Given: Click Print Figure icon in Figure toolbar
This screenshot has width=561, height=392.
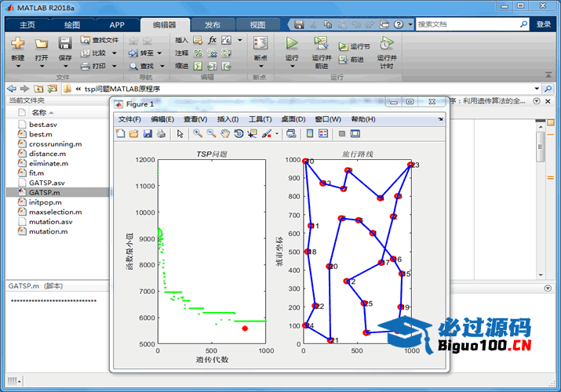Looking at the screenshot, I should coord(162,133).
